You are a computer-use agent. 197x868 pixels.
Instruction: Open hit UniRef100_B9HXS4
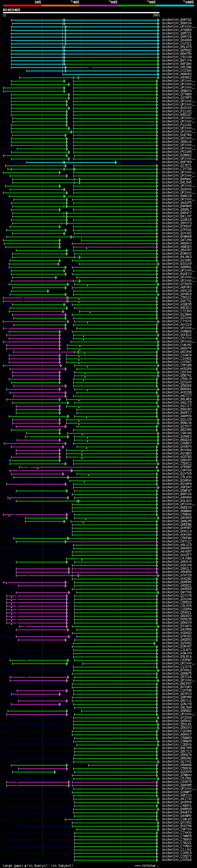tap(177, 23)
